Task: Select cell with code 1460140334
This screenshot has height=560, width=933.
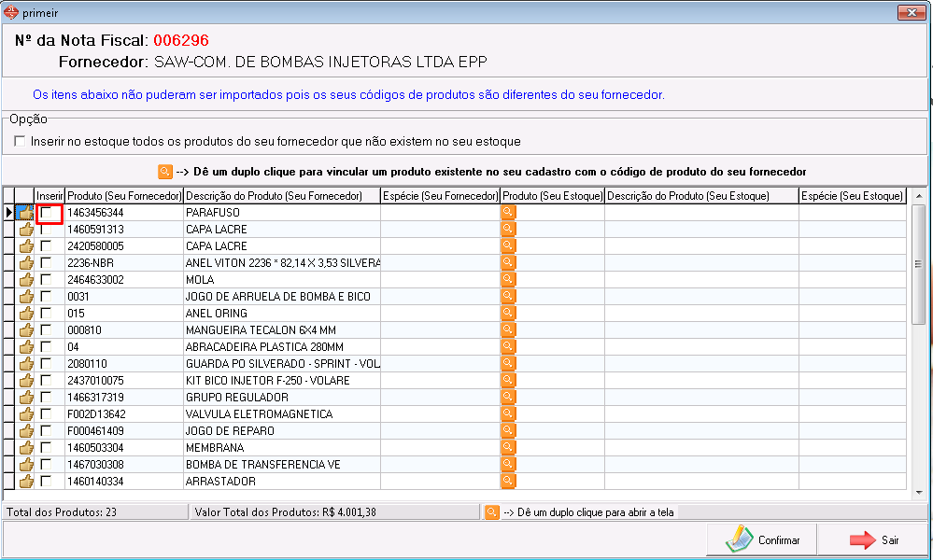Action: coord(124,481)
